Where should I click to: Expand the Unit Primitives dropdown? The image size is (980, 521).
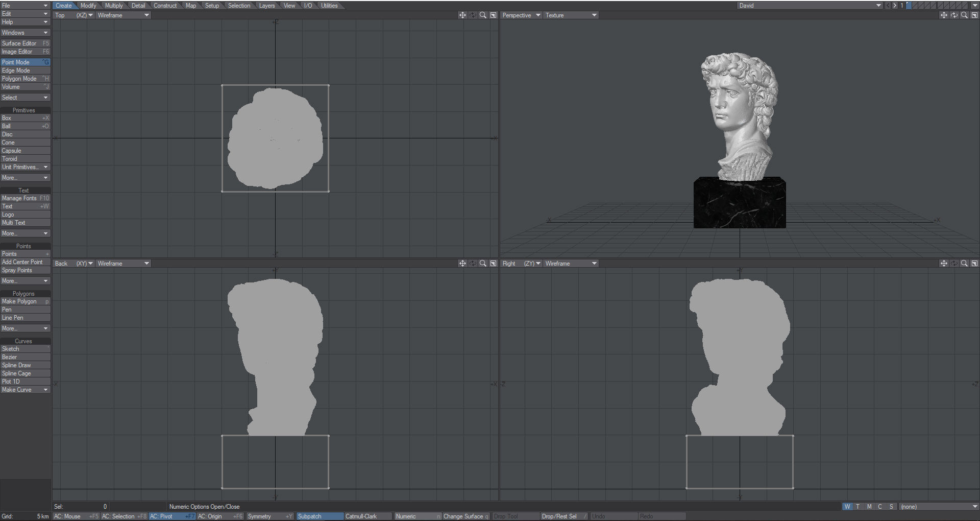click(x=25, y=167)
